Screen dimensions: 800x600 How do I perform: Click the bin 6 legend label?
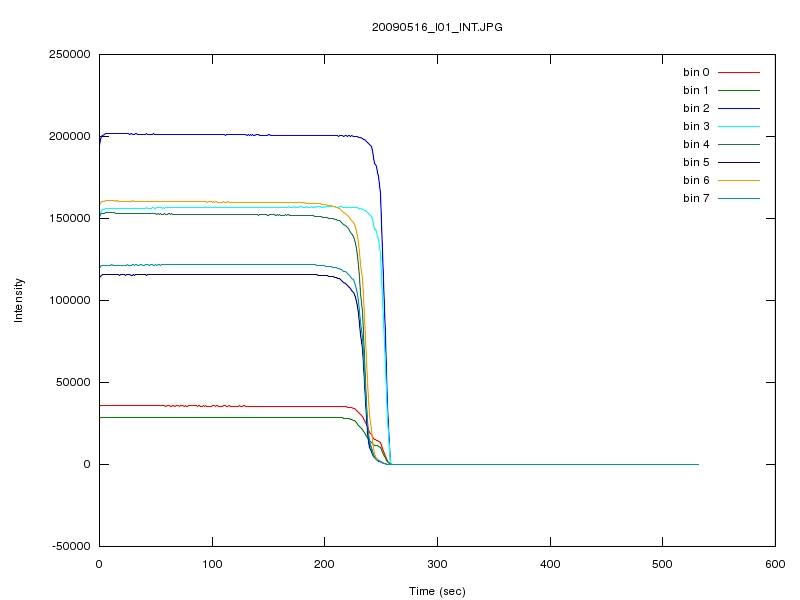pyautogui.click(x=696, y=180)
